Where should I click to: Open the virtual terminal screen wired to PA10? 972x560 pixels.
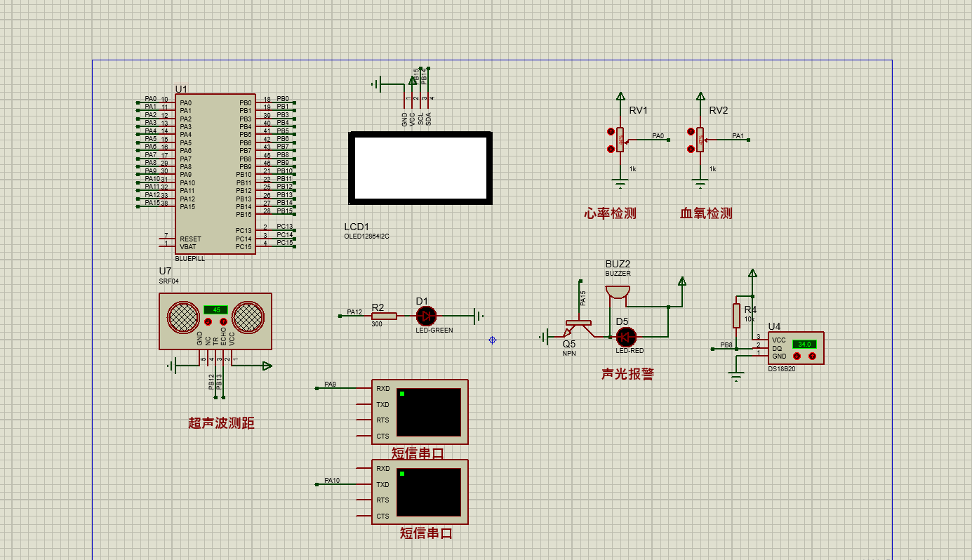point(429,491)
